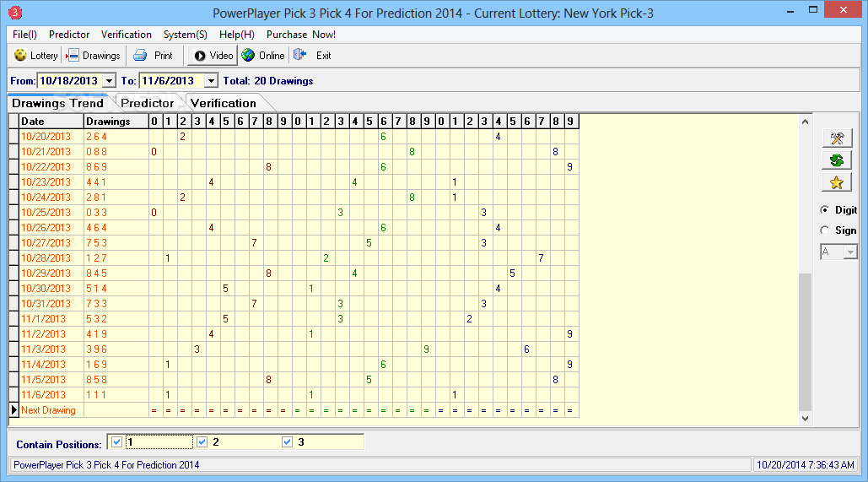Click the Exit door icon

pyautogui.click(x=300, y=55)
